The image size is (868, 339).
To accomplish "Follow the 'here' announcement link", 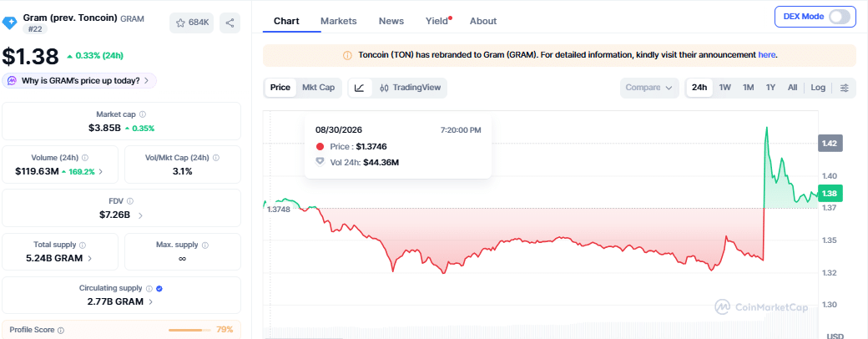I will 767,55.
